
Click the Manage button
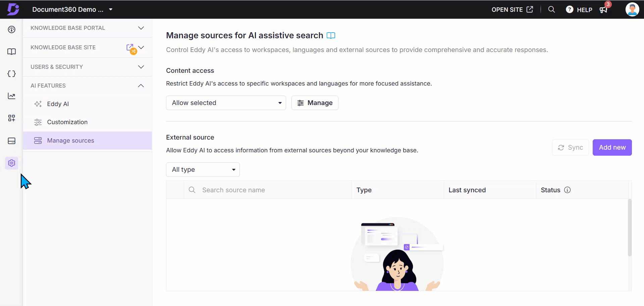click(315, 103)
